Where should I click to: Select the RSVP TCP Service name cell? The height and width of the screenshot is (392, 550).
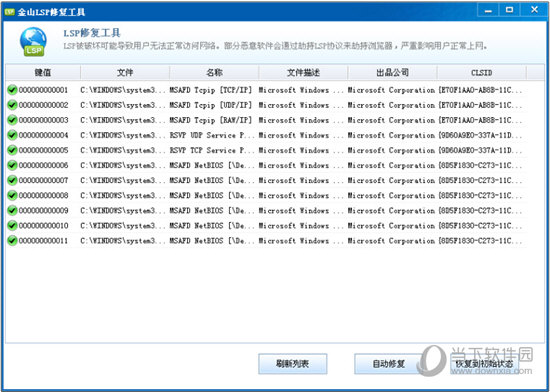coord(212,150)
